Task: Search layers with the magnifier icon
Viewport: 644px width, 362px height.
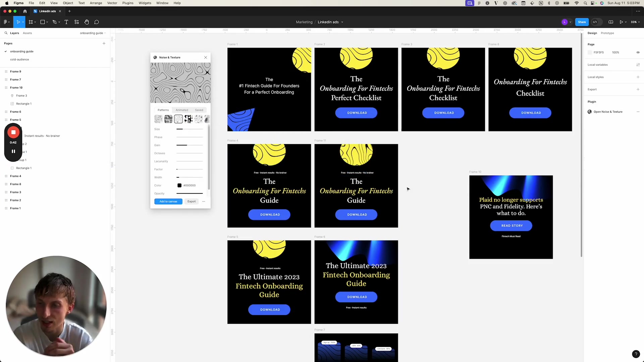Action: point(6,33)
